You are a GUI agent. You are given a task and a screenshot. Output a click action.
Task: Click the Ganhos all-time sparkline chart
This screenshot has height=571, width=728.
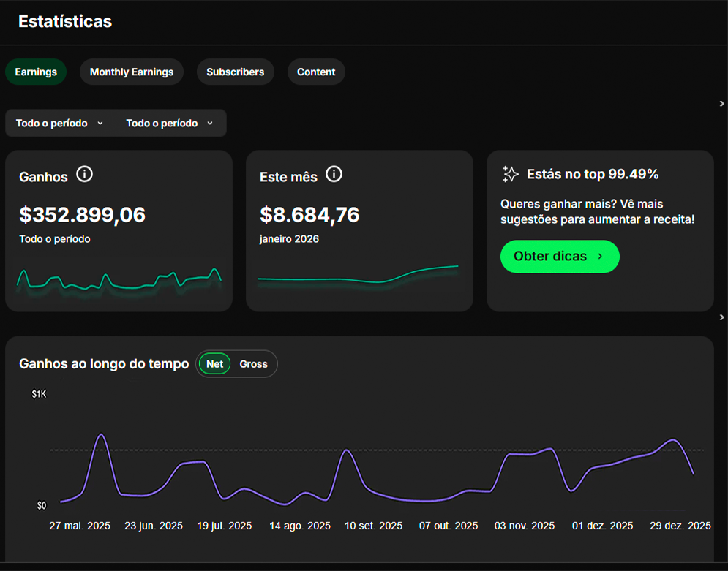(x=119, y=281)
